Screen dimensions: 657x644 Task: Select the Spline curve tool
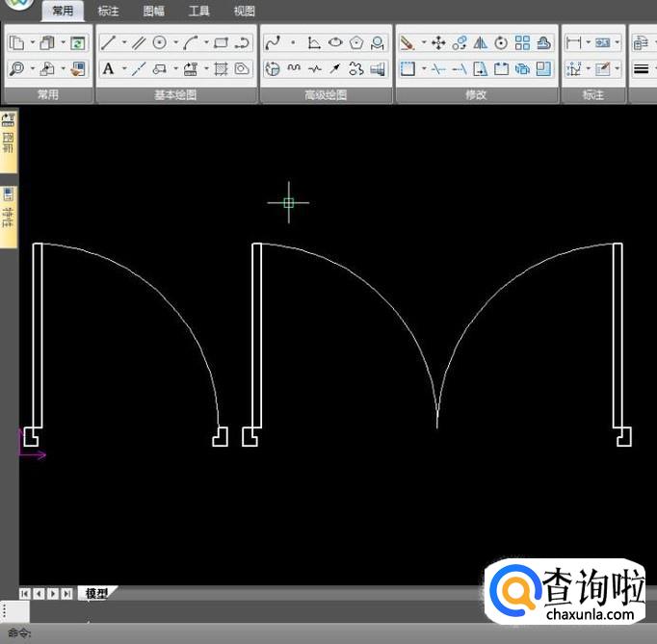273,43
